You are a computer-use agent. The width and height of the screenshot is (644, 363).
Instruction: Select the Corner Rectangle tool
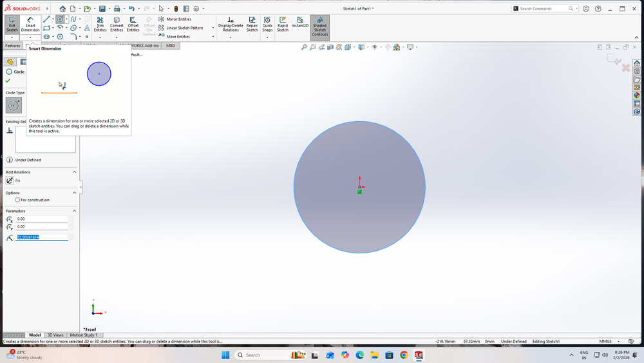pos(46,28)
